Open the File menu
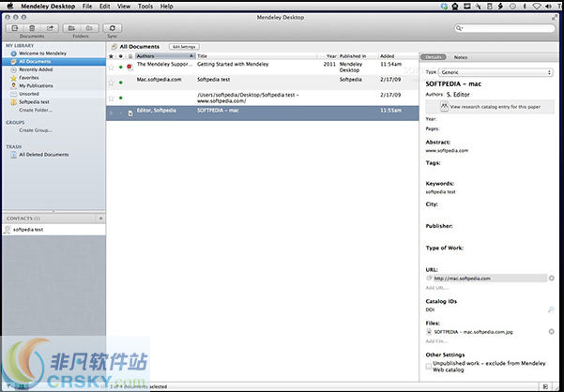Viewport: 564px width, 392px height. coord(87,7)
